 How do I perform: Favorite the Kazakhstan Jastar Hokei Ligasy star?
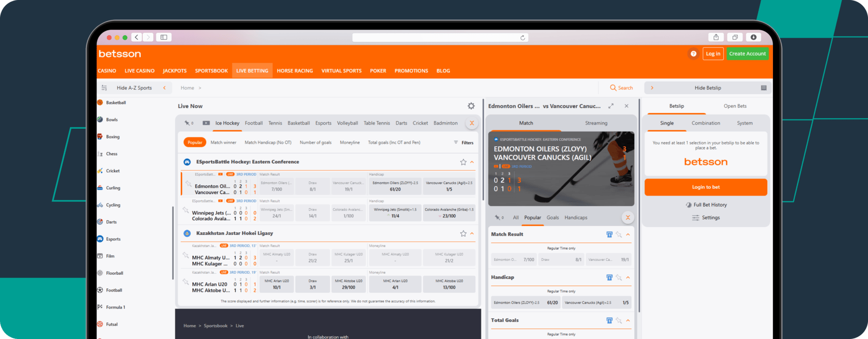click(x=463, y=234)
